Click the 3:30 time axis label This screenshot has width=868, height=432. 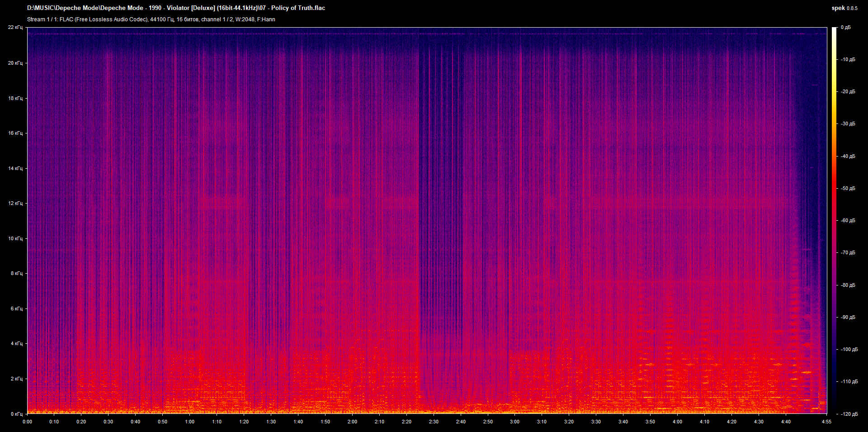tap(596, 422)
